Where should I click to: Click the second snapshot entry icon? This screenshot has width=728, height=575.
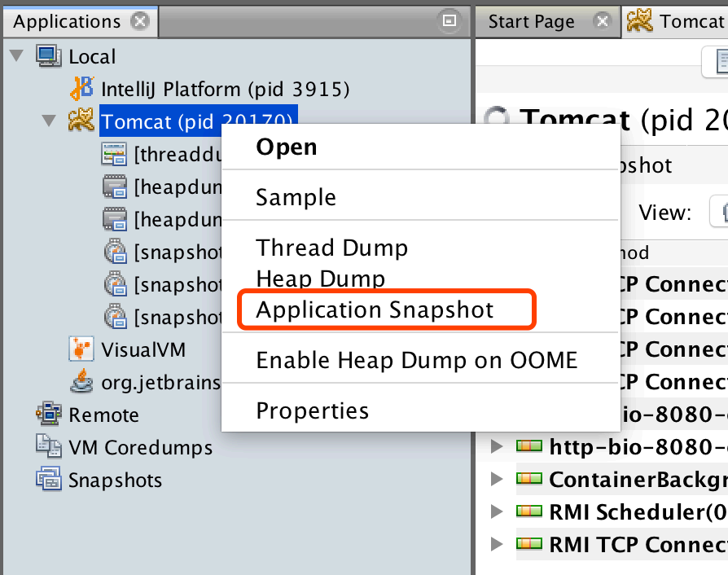tap(115, 283)
